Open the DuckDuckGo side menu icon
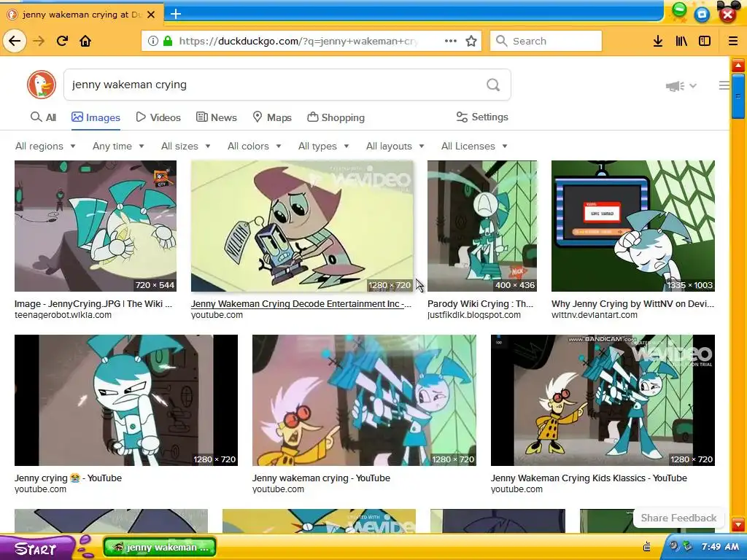 724,85
